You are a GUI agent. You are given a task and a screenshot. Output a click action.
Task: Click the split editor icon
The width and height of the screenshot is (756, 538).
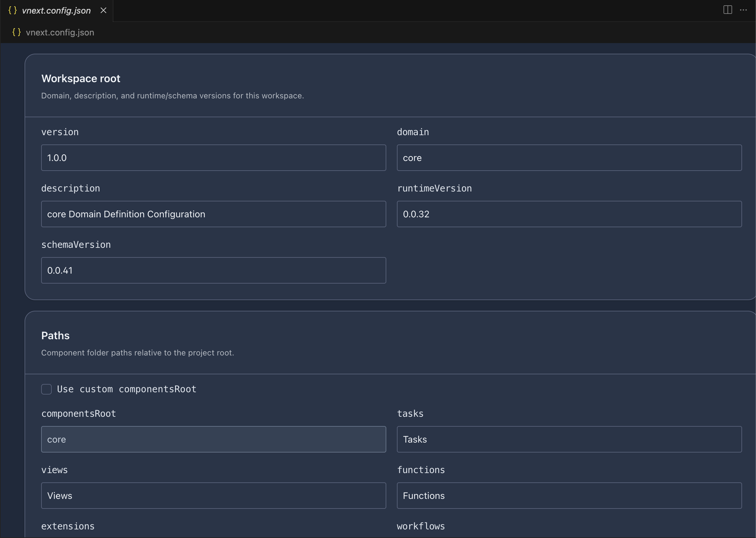(727, 10)
